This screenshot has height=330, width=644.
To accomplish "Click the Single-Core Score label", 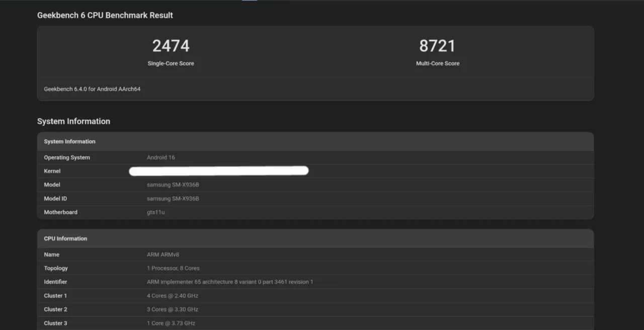I will (x=171, y=63).
